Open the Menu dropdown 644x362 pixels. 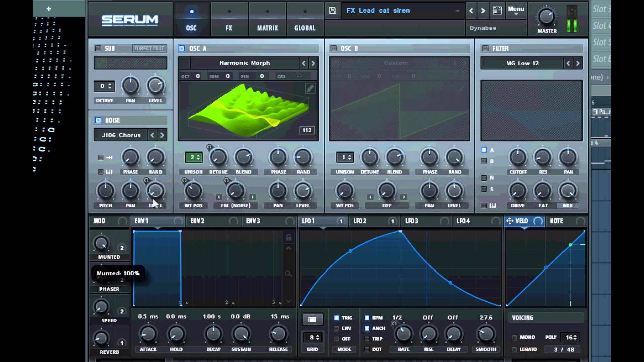click(x=516, y=10)
